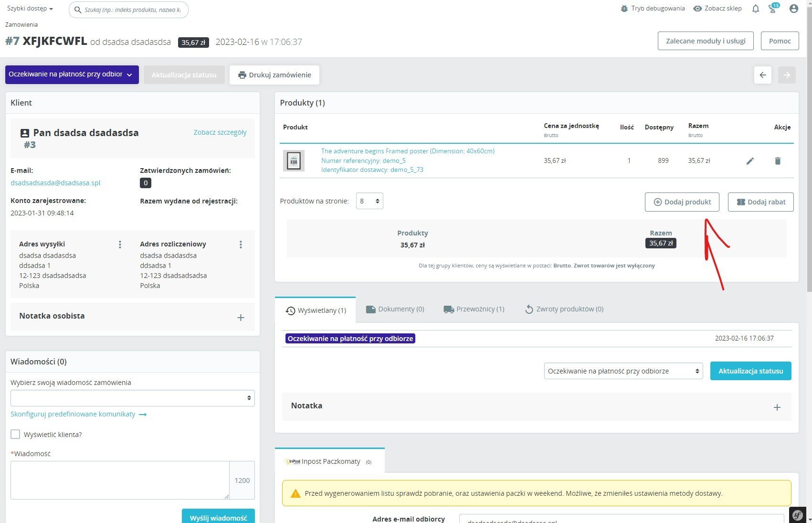Open Adres rozliczeniowy three-dot menu
This screenshot has height=523, width=812.
(241, 245)
